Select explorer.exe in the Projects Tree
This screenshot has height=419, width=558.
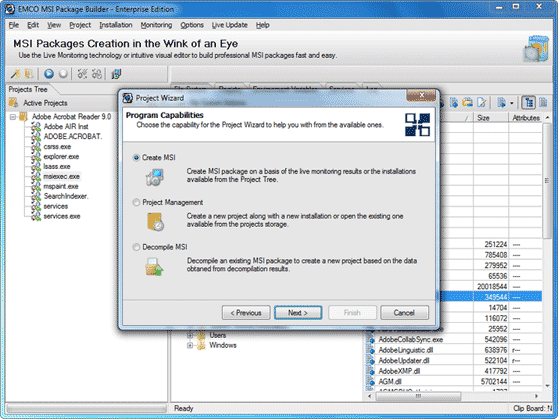tap(61, 156)
